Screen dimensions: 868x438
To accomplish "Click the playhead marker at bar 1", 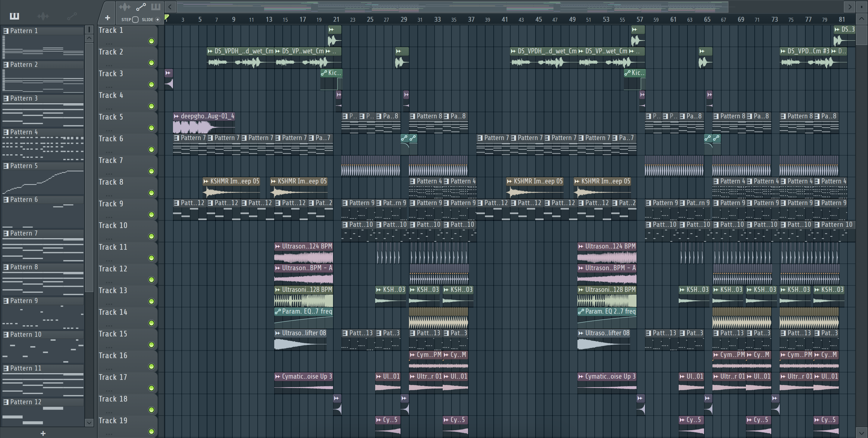I will (x=167, y=17).
